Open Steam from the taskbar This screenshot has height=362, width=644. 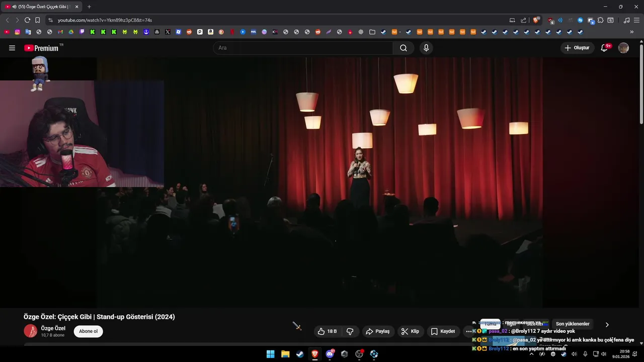(300, 354)
